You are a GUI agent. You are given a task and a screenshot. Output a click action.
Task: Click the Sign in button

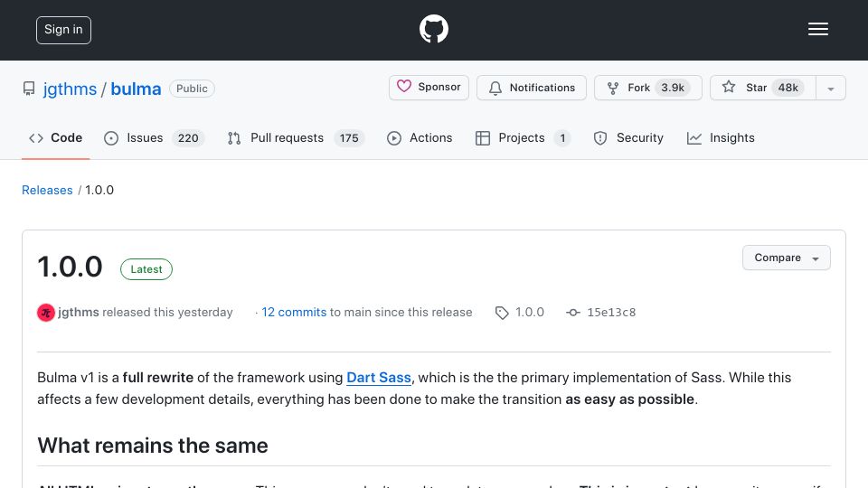[63, 30]
